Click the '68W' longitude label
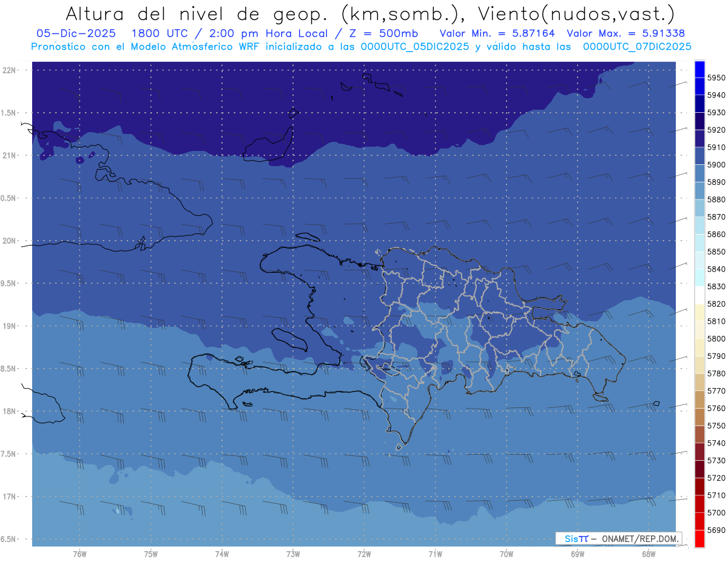This screenshot has width=728, height=562. coord(649,554)
